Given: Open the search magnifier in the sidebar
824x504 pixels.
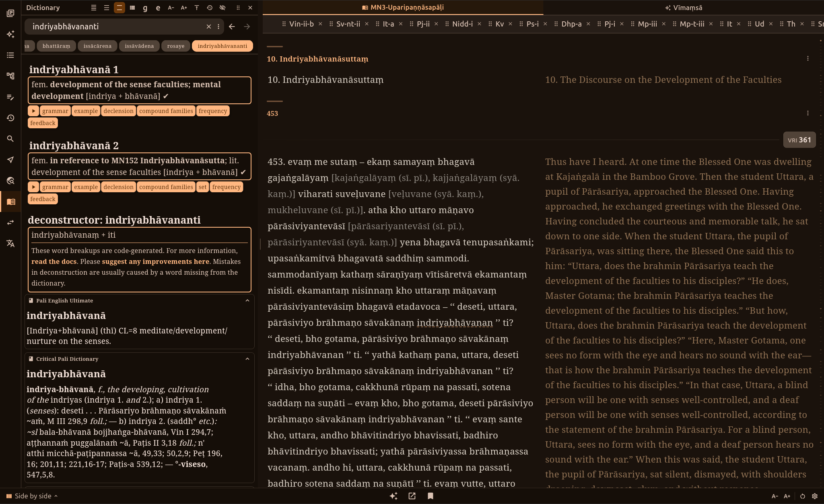Looking at the screenshot, I should pos(10,139).
